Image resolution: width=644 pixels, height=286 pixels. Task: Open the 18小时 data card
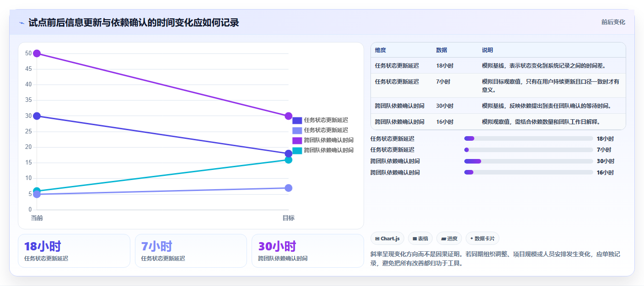[74, 251]
